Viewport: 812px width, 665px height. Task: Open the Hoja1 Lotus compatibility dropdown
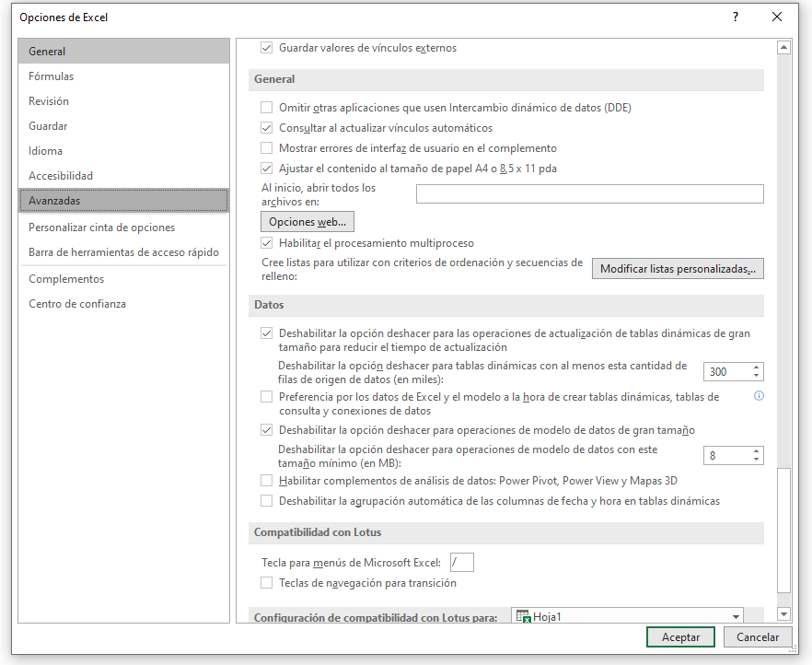click(736, 616)
